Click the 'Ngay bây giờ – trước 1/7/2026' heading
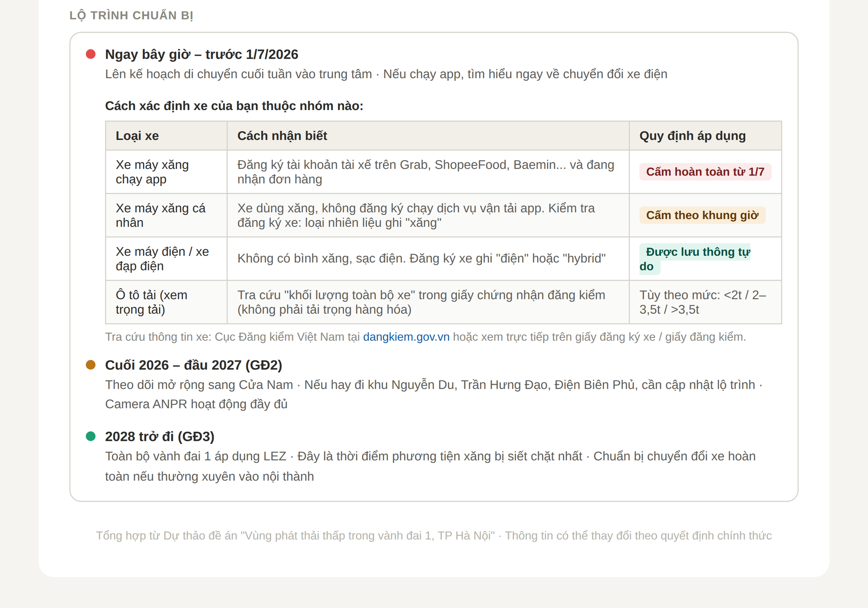The width and height of the screenshot is (868, 608). point(201,54)
